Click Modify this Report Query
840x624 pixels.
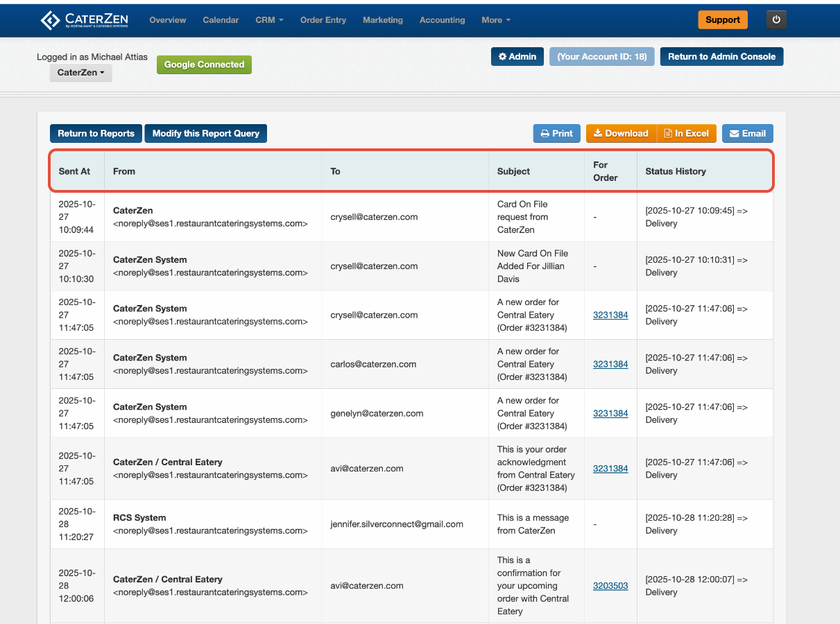click(206, 134)
